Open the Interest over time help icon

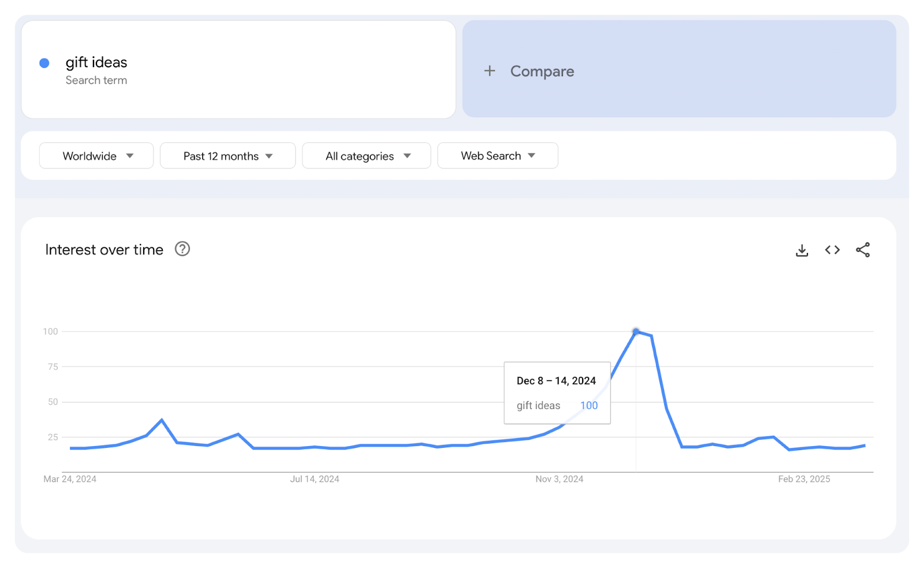point(182,249)
